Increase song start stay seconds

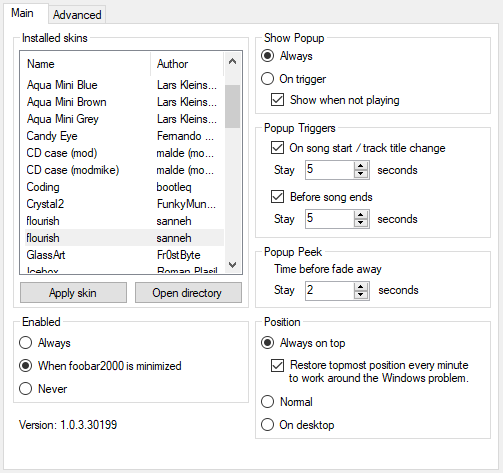[361, 166]
